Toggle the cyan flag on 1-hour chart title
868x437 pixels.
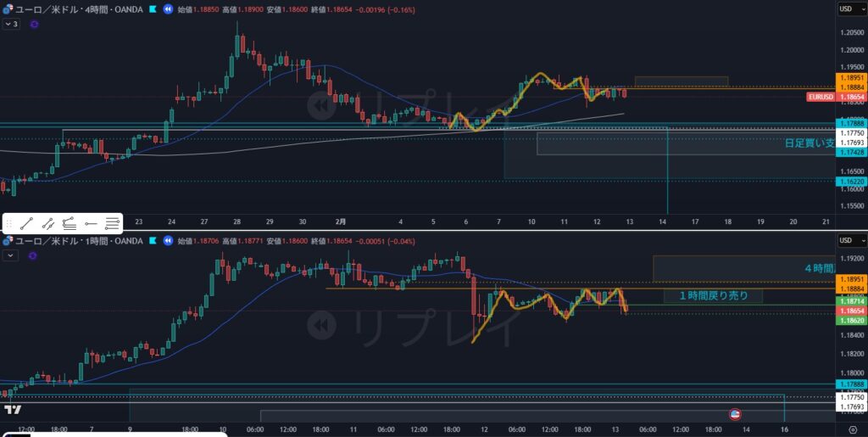point(152,241)
